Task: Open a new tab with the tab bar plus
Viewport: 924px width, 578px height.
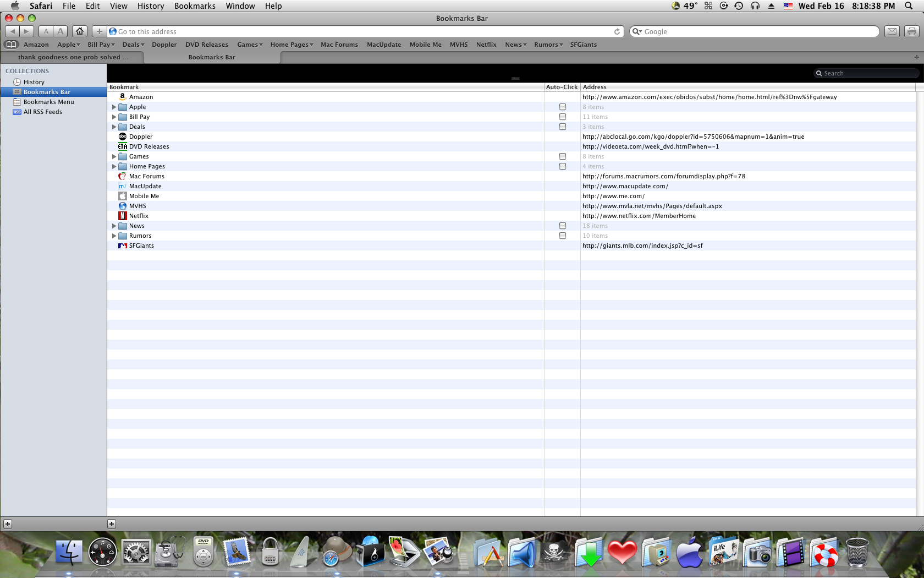Action: tap(916, 57)
